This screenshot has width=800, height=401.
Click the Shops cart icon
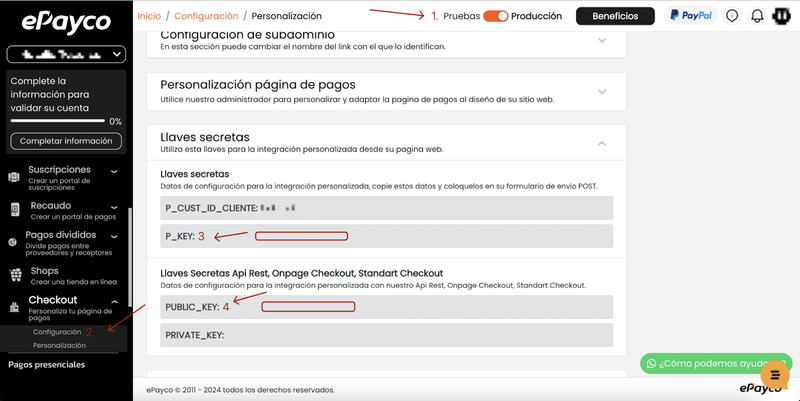tap(15, 275)
